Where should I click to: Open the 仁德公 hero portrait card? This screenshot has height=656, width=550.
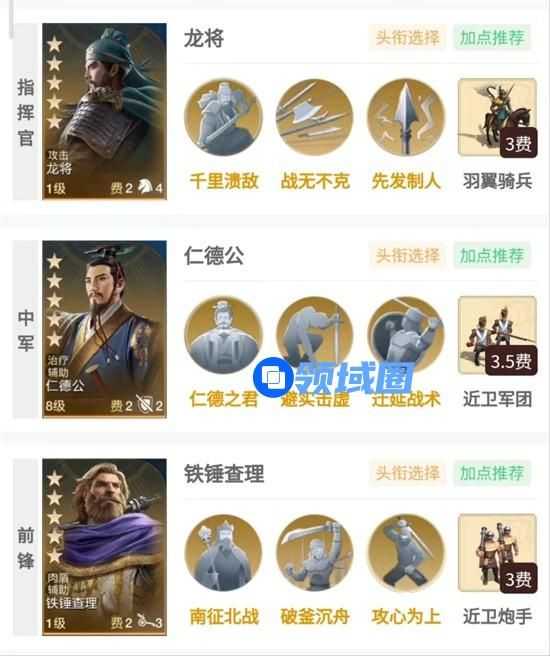105,329
